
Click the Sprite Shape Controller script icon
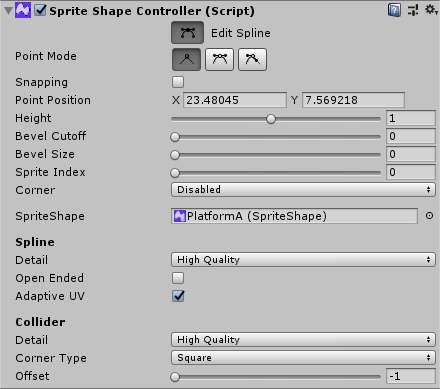coord(23,10)
